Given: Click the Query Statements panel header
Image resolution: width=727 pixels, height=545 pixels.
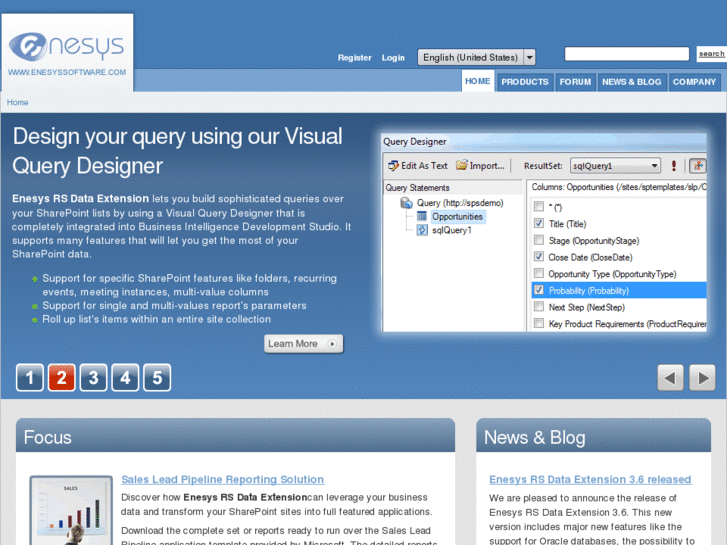Looking at the screenshot, I should coord(453,187).
